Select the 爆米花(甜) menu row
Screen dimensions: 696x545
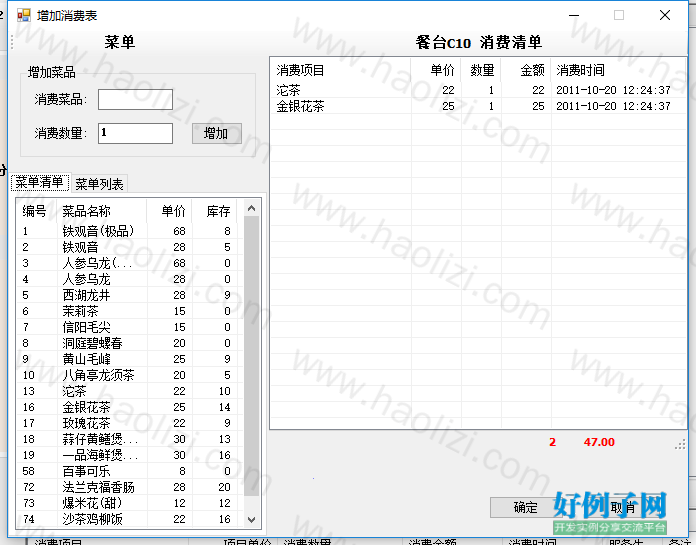tap(130, 502)
